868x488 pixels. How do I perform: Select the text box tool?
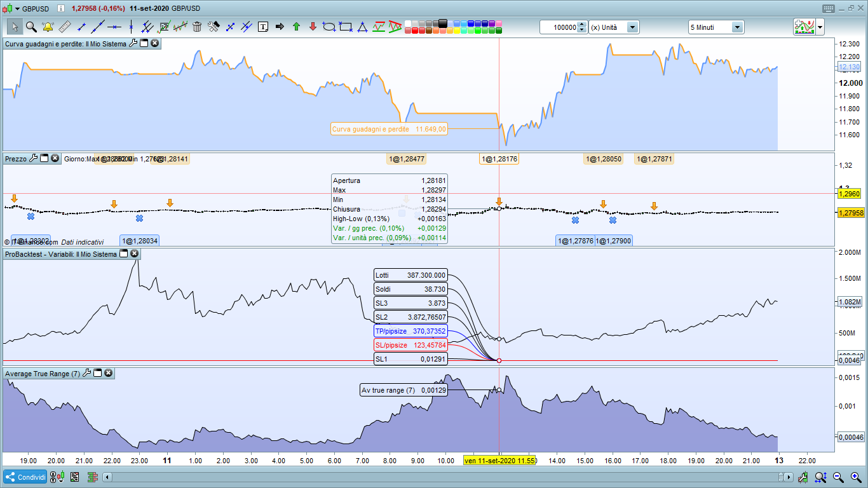point(263,27)
